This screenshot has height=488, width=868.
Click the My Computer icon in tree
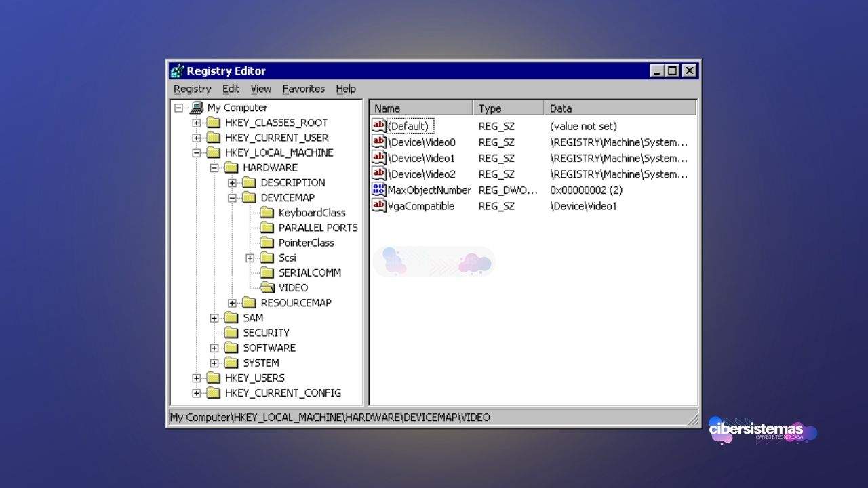[x=197, y=107]
